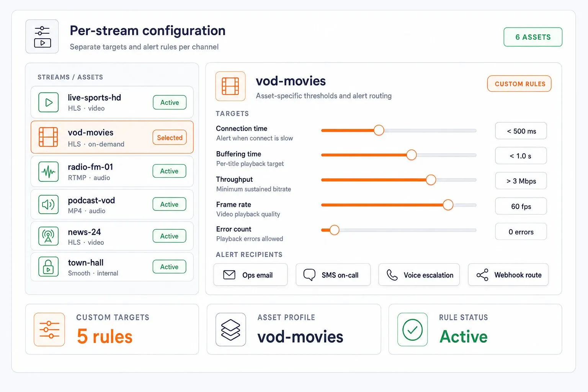This screenshot has width=588, height=392.
Task: Click the Frame rate slider handle
Action: [448, 205]
